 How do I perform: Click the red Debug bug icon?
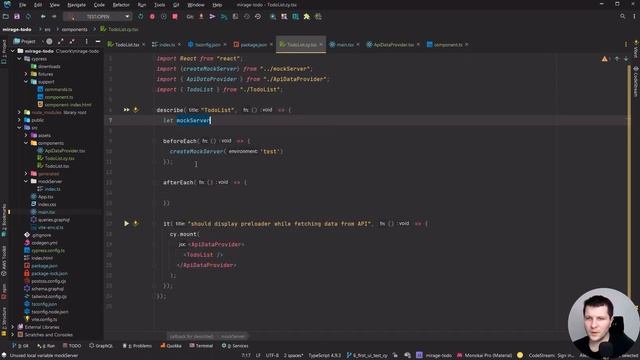click(x=152, y=17)
